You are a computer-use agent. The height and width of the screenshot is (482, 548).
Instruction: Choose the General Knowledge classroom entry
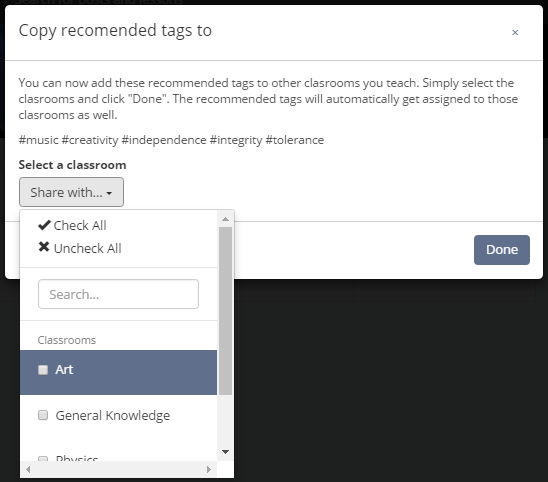(x=118, y=416)
